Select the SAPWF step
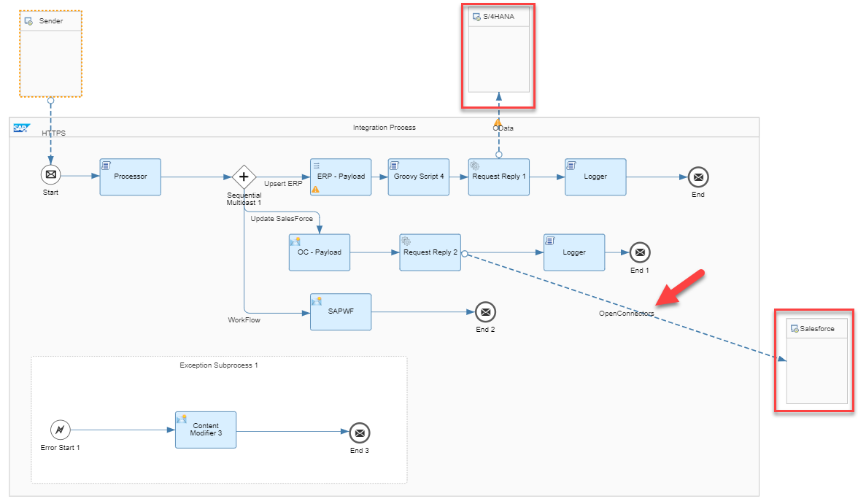 (340, 311)
